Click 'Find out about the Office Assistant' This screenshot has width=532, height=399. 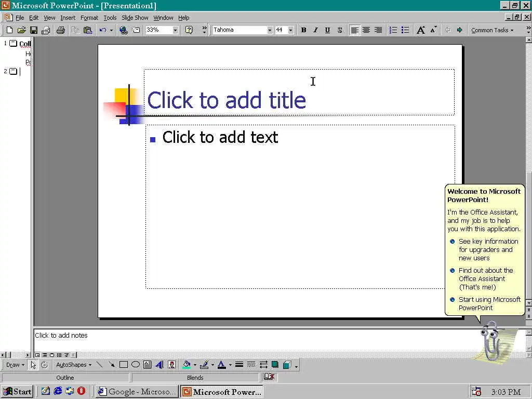(486, 279)
